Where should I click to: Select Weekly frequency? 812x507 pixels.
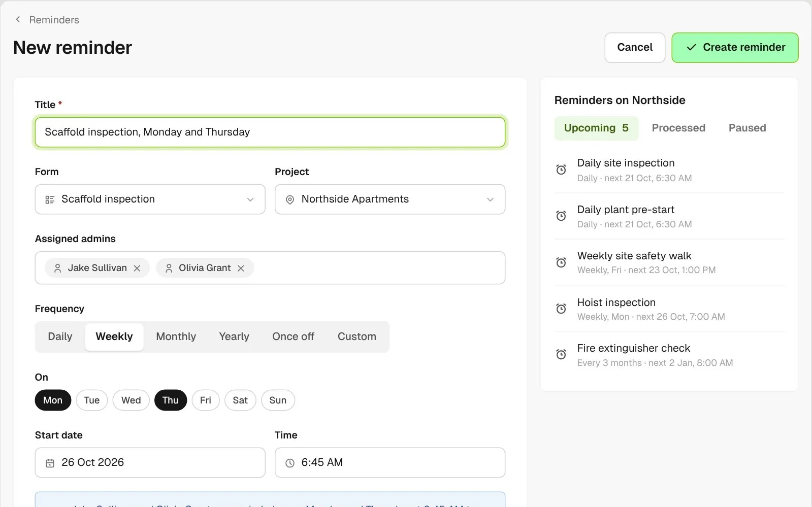tap(114, 336)
